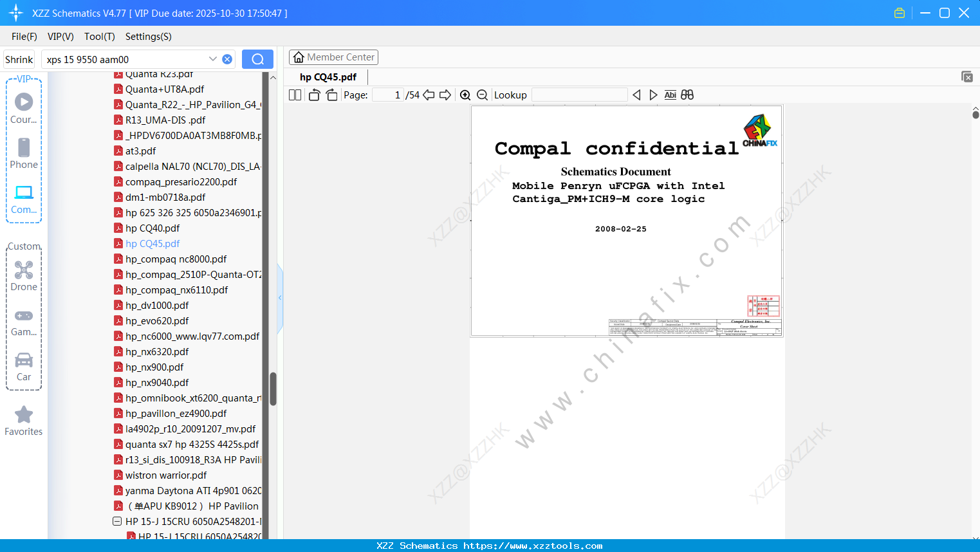The height and width of the screenshot is (552, 980).
Task: Click the XZZ Schematics app logo
Action: 15,13
